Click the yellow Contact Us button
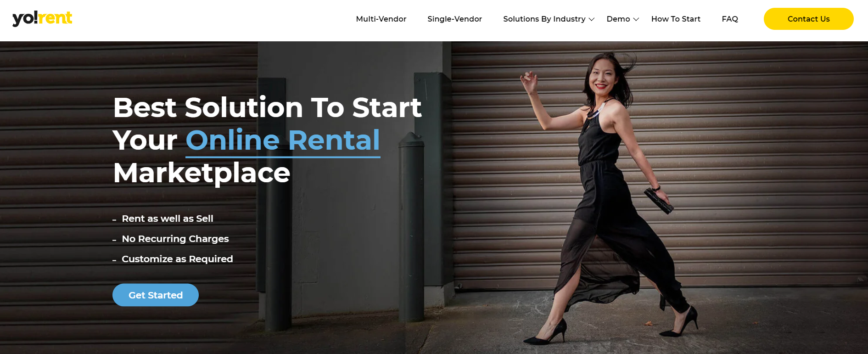The width and height of the screenshot is (868, 354). [x=808, y=19]
